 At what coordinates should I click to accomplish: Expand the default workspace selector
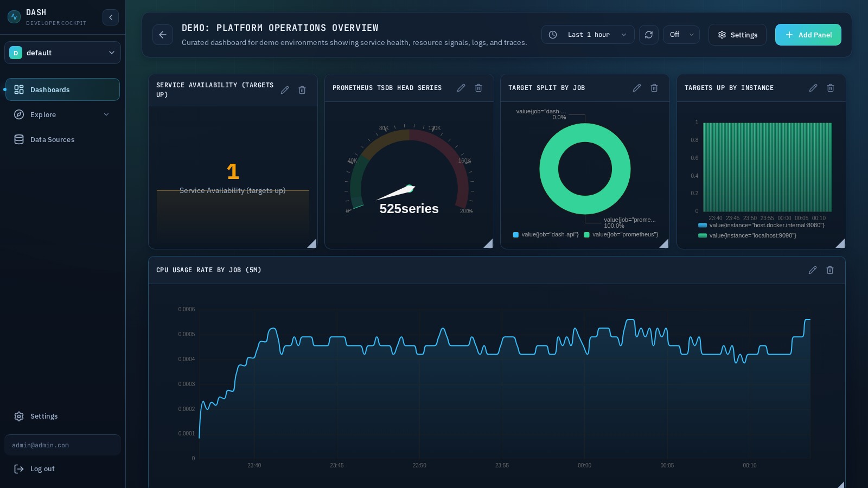[x=62, y=53]
